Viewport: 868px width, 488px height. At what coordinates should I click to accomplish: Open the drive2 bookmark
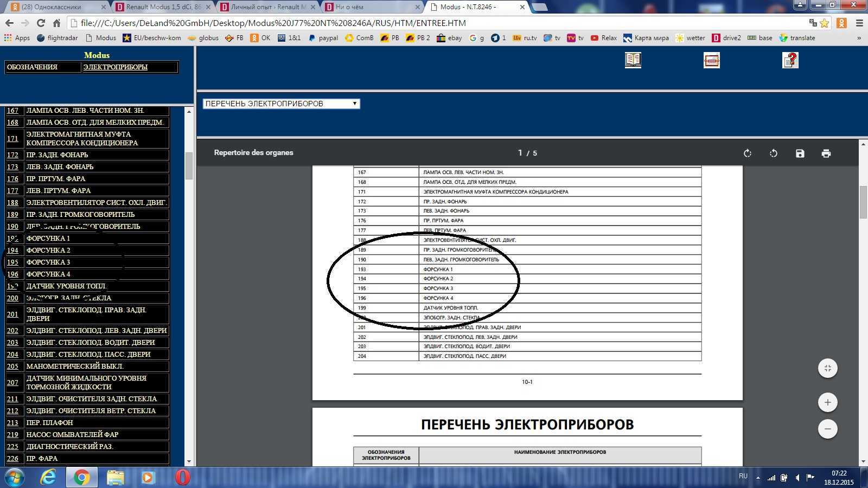[726, 38]
